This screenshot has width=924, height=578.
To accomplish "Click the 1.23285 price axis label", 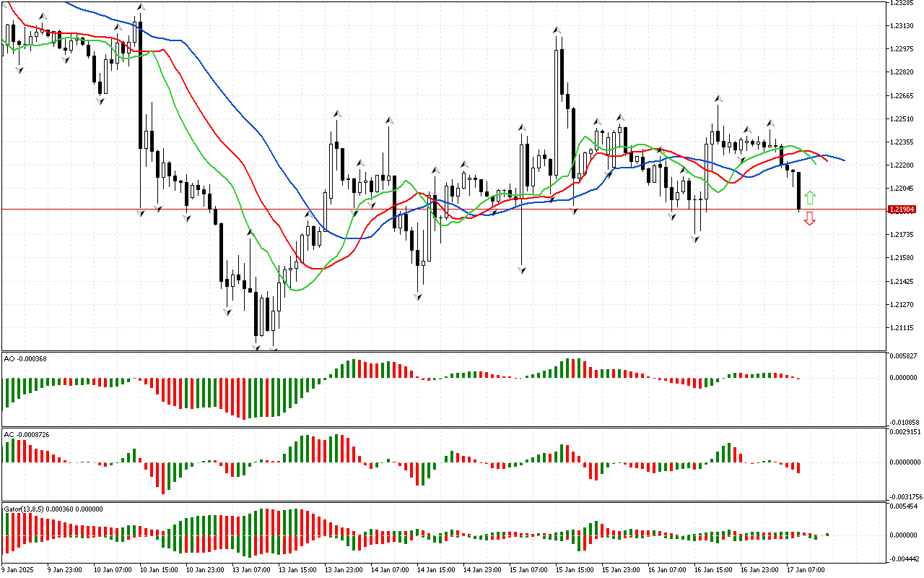I will pyautogui.click(x=901, y=3).
